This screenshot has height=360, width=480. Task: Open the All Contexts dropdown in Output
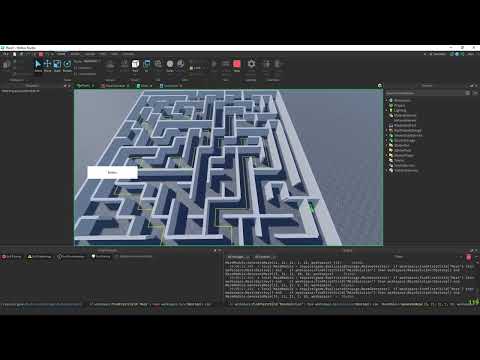265,257
